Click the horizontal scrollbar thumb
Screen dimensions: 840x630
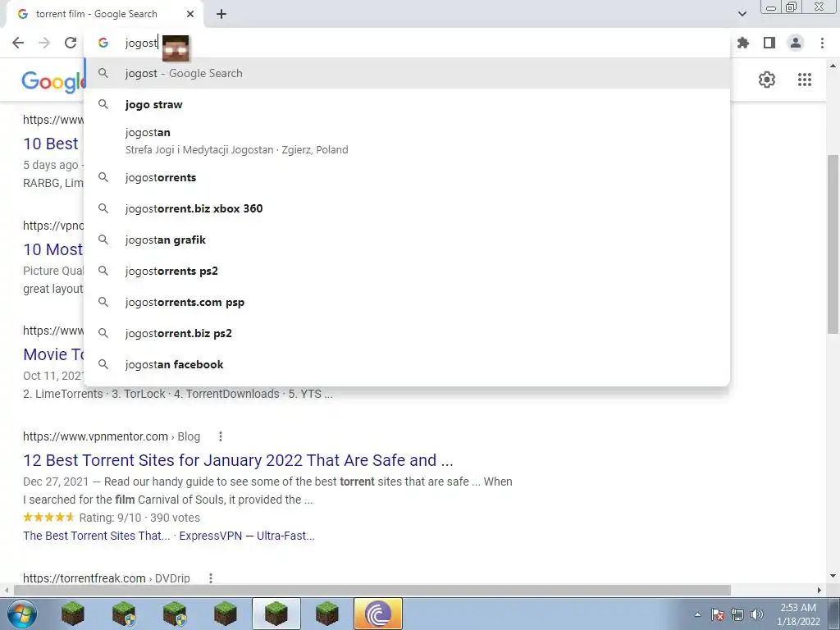pos(372,591)
